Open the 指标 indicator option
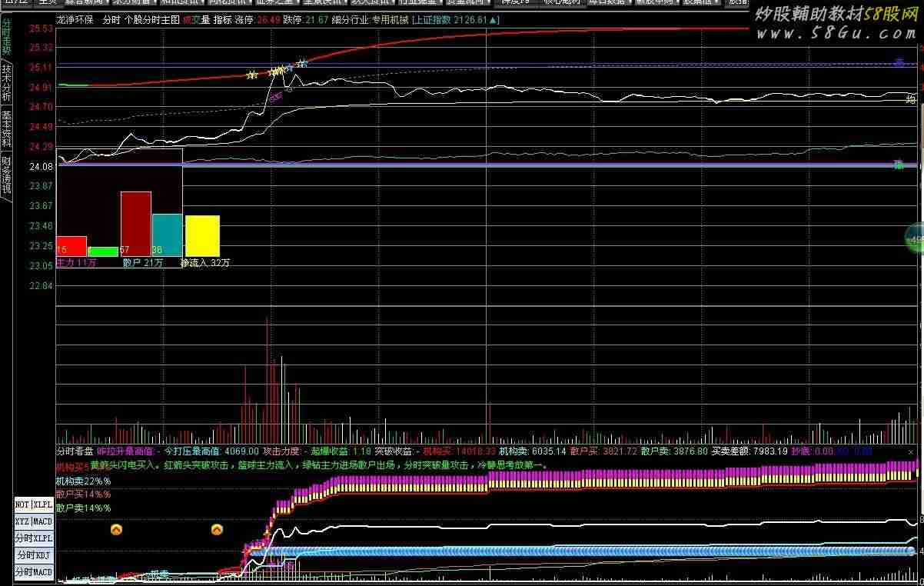Screen dimensions: 924x586 (222, 19)
